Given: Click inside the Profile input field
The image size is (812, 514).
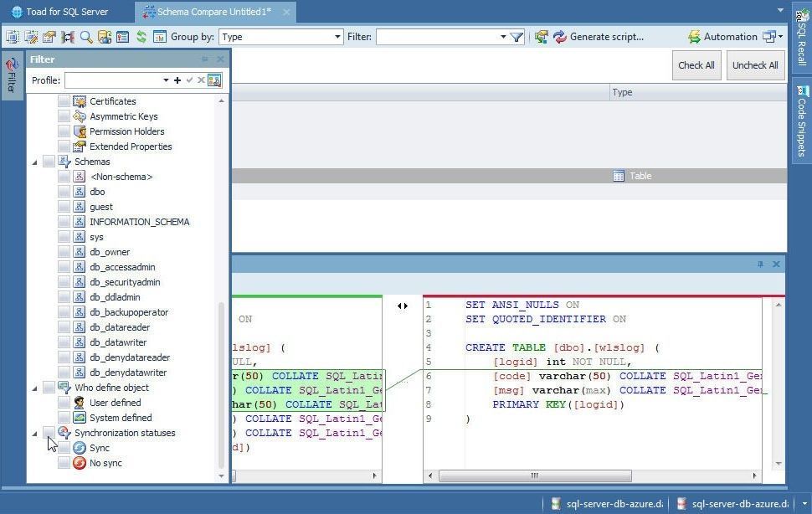Looking at the screenshot, I should click(113, 80).
